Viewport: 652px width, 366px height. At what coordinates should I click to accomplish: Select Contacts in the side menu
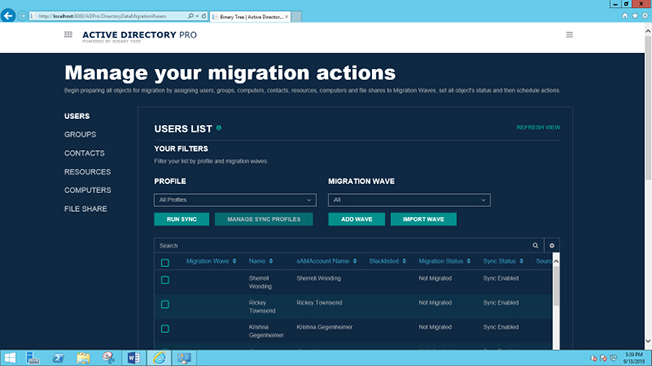84,153
